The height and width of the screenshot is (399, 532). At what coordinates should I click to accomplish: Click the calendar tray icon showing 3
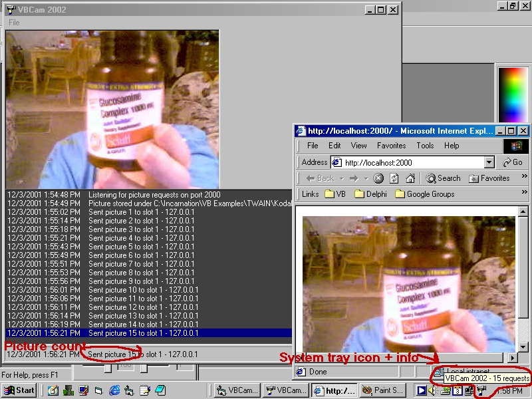457,390
